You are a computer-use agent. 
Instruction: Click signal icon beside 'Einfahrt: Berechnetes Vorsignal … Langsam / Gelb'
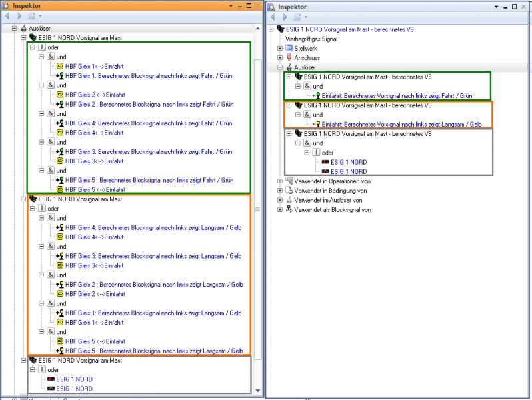pos(317,124)
